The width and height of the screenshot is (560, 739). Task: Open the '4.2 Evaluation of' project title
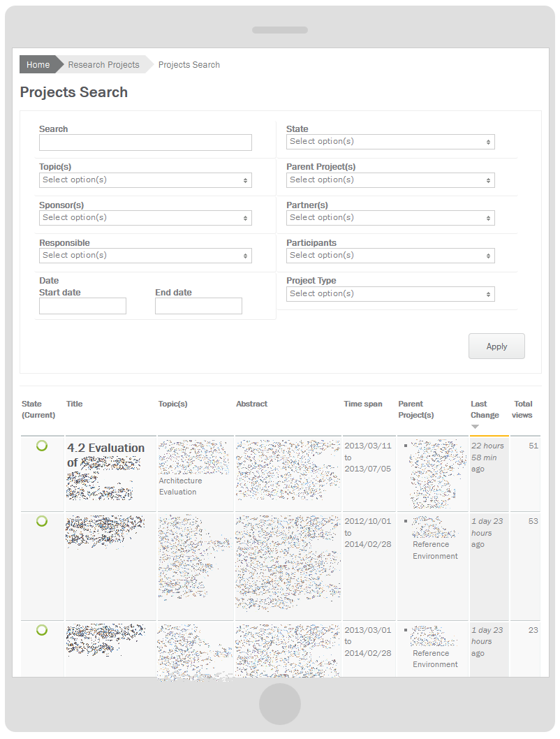click(105, 455)
